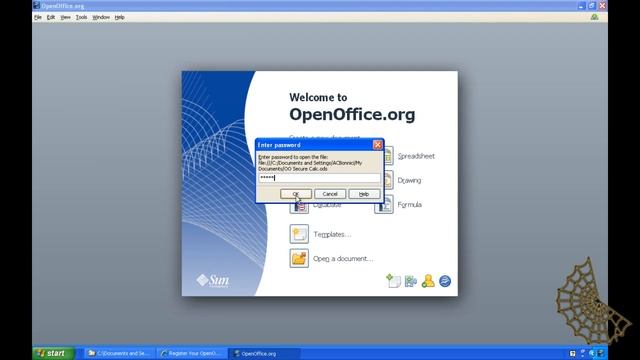The image size is (640, 360).
Task: Close the Enter password dialog
Action: (x=378, y=144)
